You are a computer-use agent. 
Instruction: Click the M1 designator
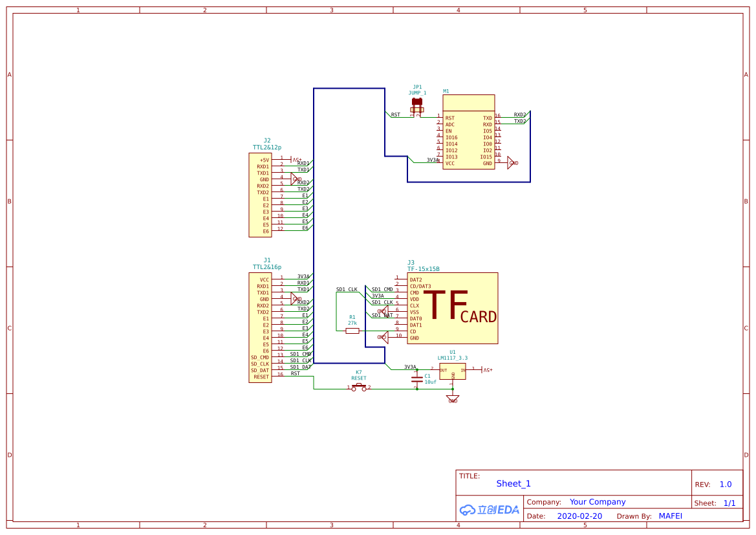[x=446, y=91]
